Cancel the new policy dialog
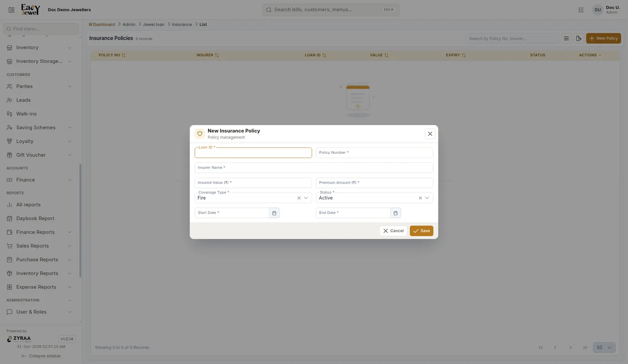628x364 pixels. point(393,231)
